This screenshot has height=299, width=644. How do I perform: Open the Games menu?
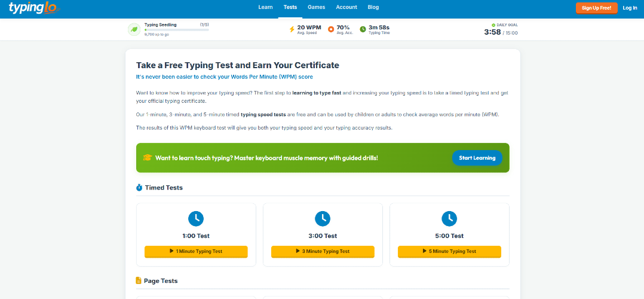pyautogui.click(x=316, y=7)
